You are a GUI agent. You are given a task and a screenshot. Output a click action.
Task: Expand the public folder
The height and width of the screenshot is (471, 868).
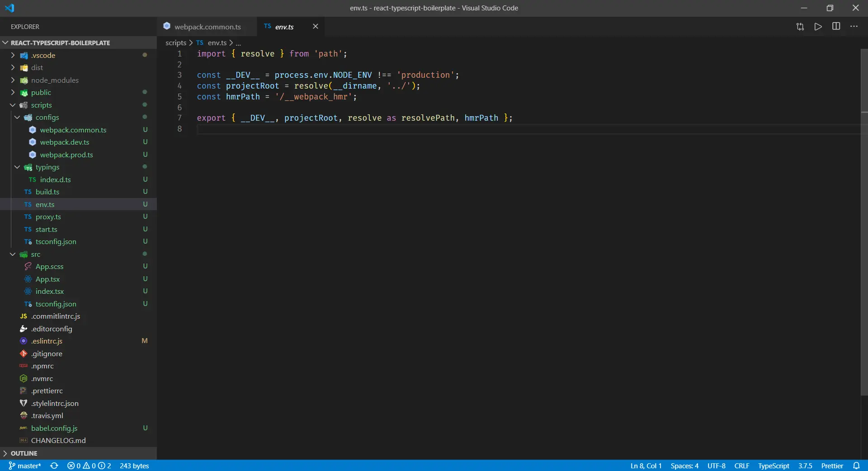78,92
